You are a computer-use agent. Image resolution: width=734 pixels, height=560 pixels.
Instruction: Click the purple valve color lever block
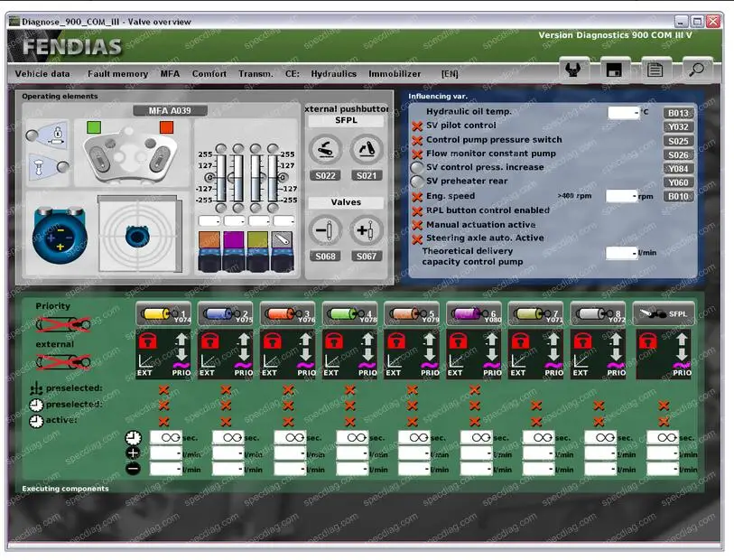pos(234,239)
